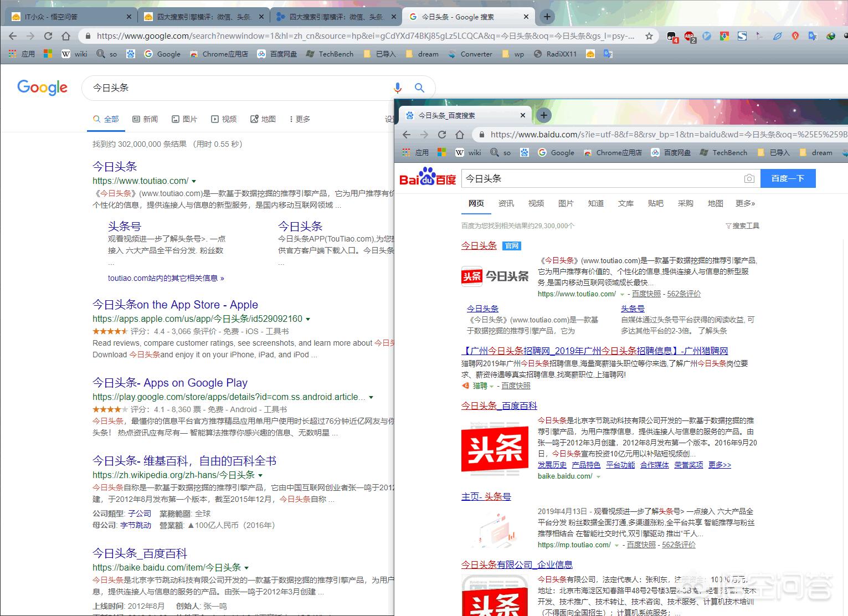Click the red 头条 Baidu Baike thumbnail
The image size is (848, 616).
pyautogui.click(x=495, y=449)
